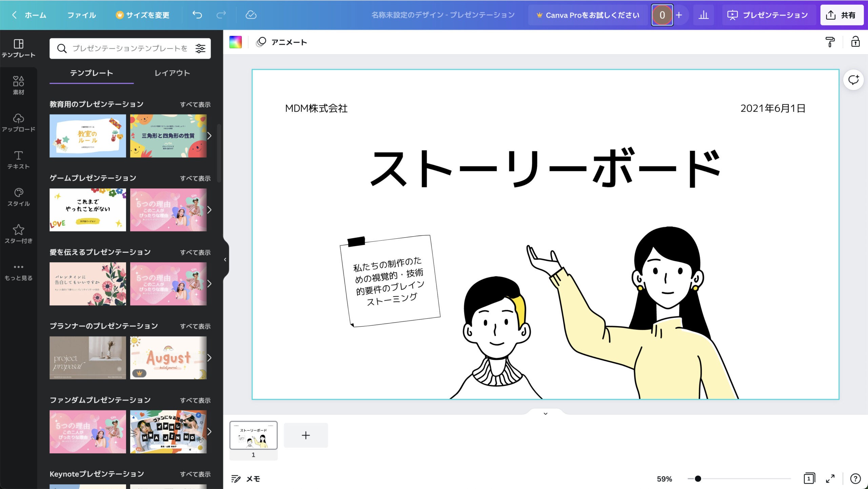Click the アニメート button
The image size is (868, 489).
coord(281,42)
